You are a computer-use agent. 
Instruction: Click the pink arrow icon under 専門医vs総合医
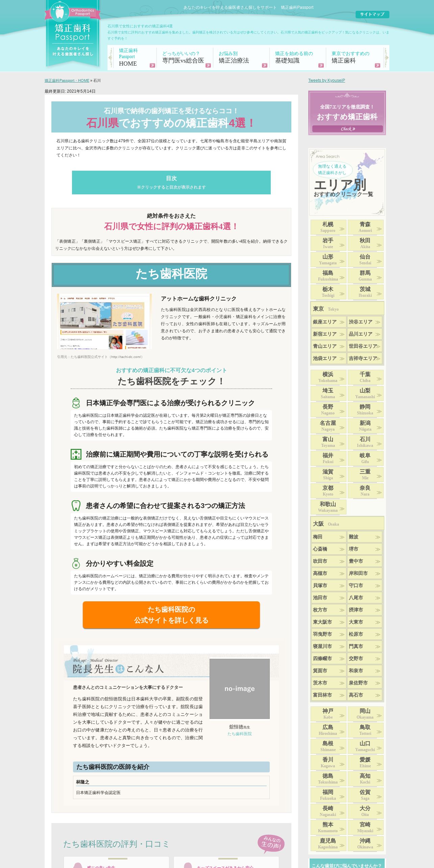tap(208, 66)
